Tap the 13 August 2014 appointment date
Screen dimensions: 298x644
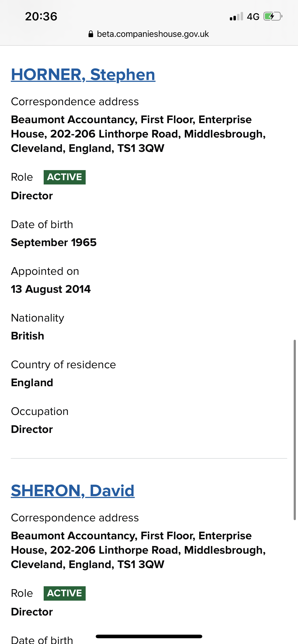point(51,289)
